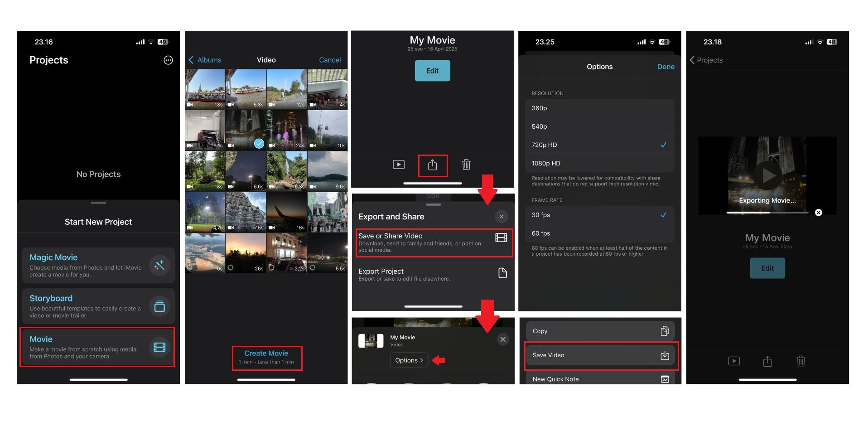Tap the dimmed play icon on export screen

pyautogui.click(x=734, y=361)
